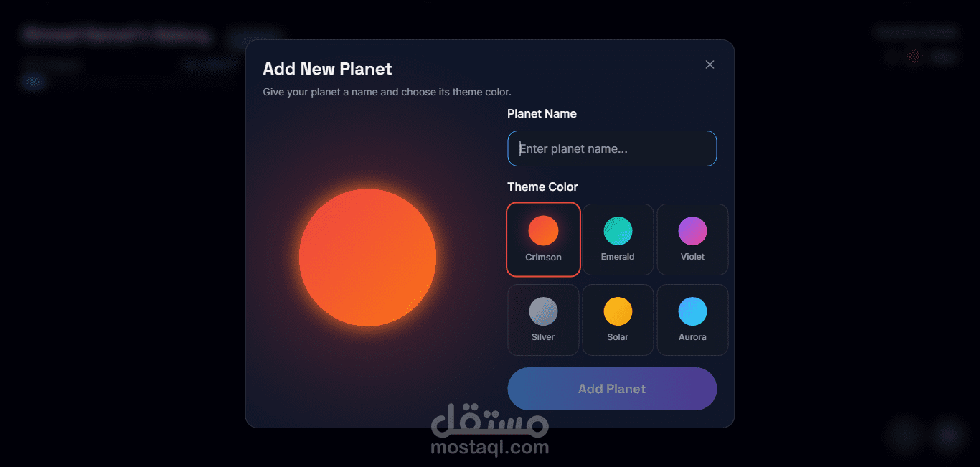This screenshot has width=980, height=467.
Task: Focus the planet name input field
Action: pos(612,148)
